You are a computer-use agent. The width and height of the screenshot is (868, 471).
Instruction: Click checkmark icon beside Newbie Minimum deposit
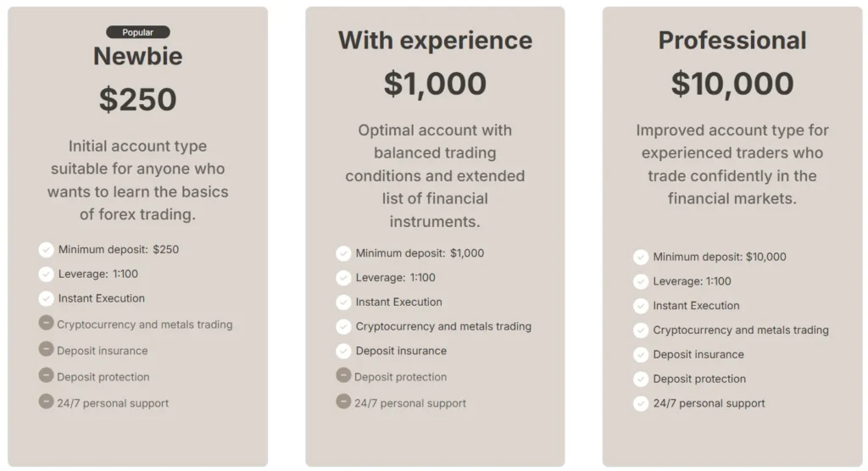[46, 250]
